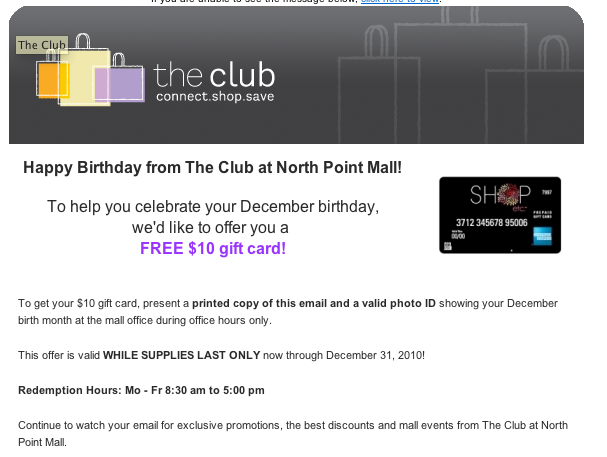Viewport: 607px width, 457px height.
Task: Click the "connect.shop.save" tagline
Action: click(x=215, y=97)
